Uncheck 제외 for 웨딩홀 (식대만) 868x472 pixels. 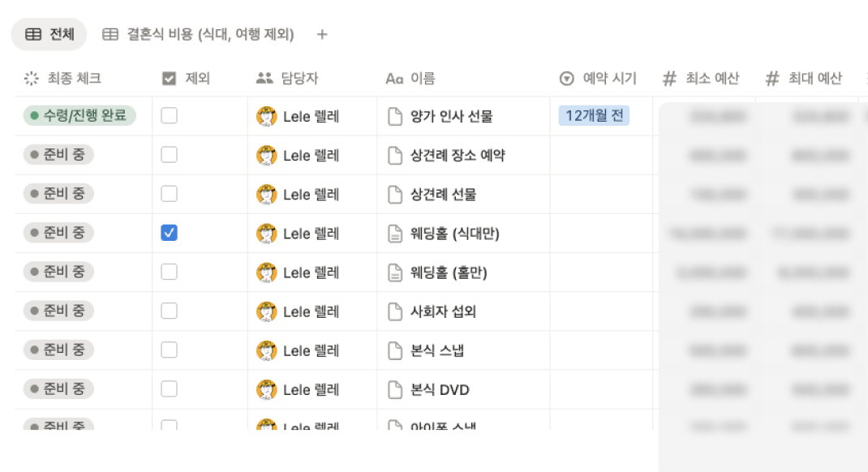(x=168, y=233)
